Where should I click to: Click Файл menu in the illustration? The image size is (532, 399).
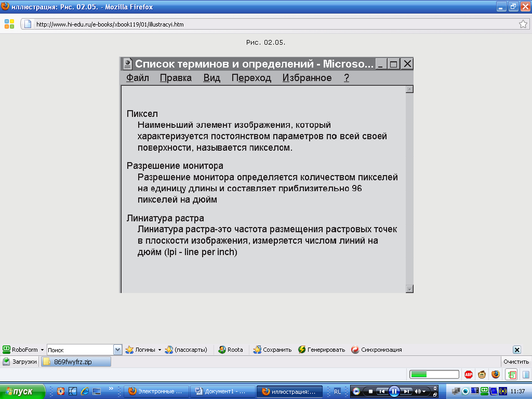(x=137, y=78)
